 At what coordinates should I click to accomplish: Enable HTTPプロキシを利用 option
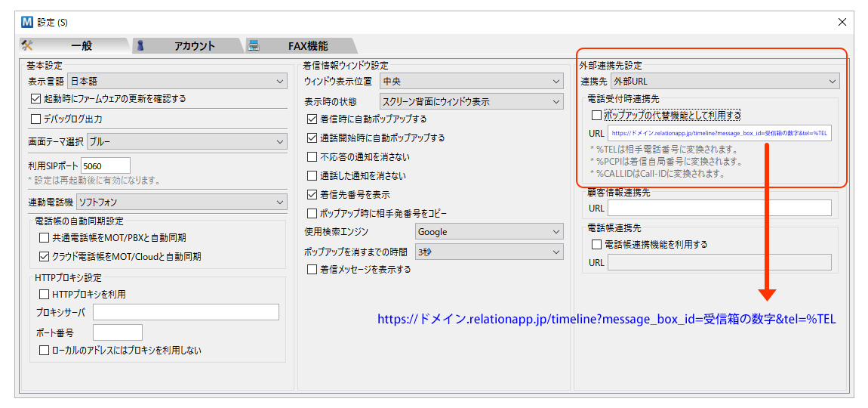[x=43, y=294]
